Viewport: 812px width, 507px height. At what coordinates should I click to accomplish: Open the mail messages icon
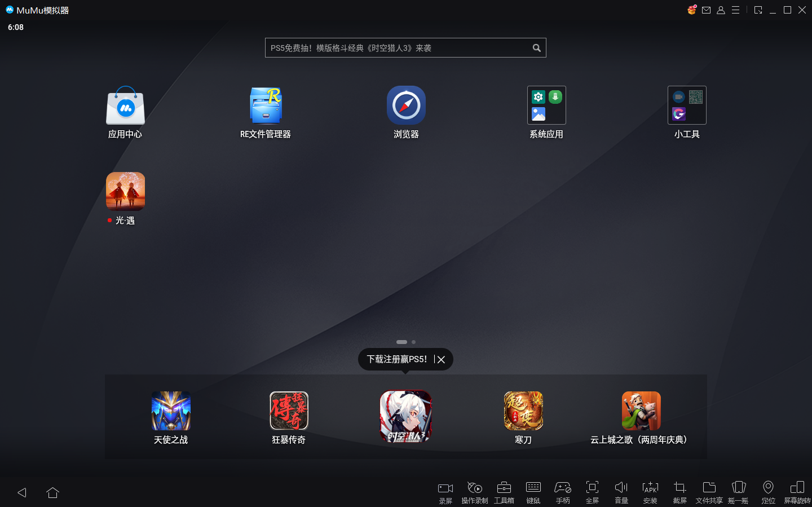click(x=706, y=10)
